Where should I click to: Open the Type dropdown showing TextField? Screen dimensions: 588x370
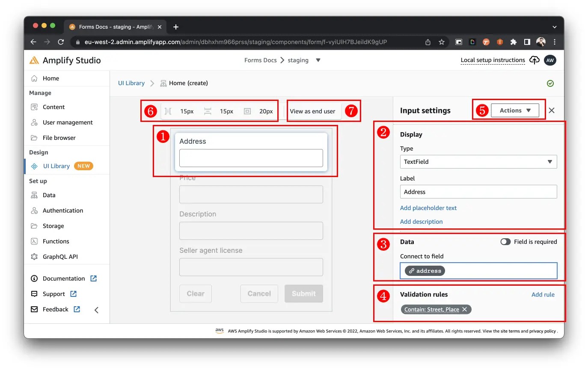point(478,162)
